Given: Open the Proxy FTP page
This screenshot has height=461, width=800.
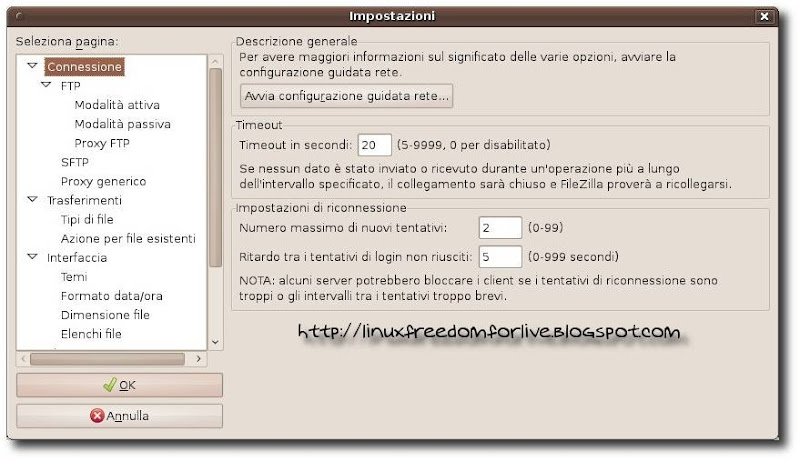Looking at the screenshot, I should (x=102, y=143).
